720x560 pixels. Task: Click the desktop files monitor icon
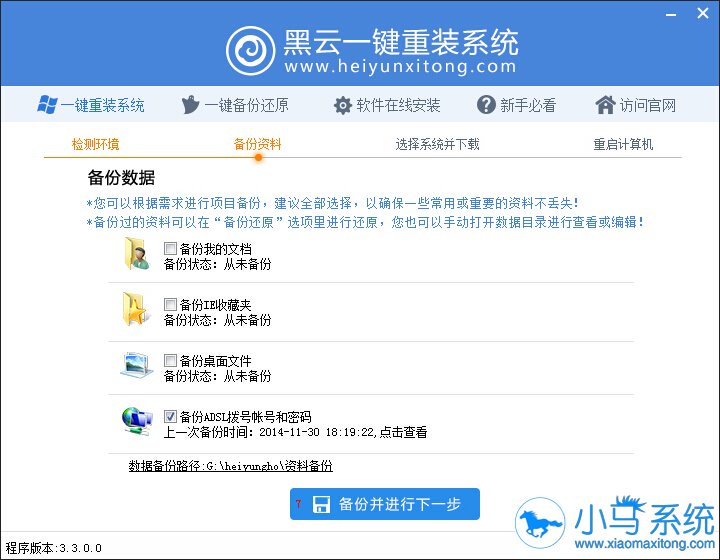click(137, 365)
